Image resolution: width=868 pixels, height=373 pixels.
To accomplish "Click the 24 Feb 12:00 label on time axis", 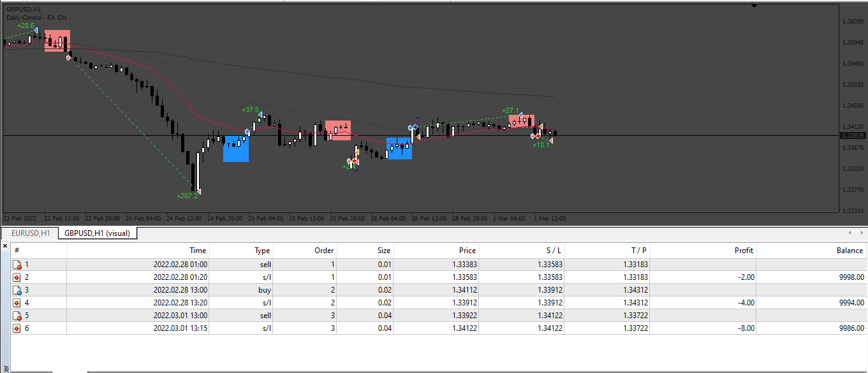I will [185, 218].
